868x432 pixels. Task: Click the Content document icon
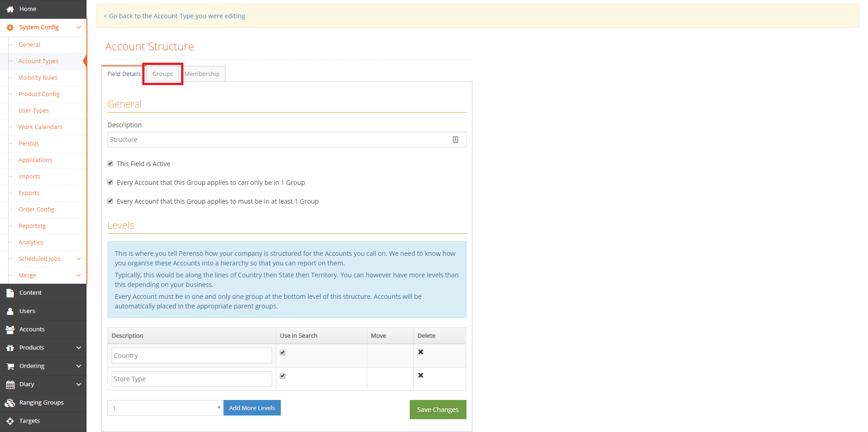point(10,293)
